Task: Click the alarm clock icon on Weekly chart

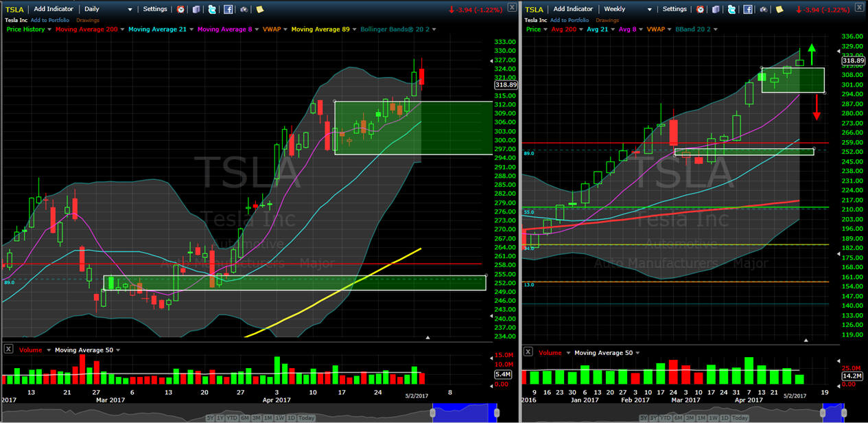Action: point(701,10)
